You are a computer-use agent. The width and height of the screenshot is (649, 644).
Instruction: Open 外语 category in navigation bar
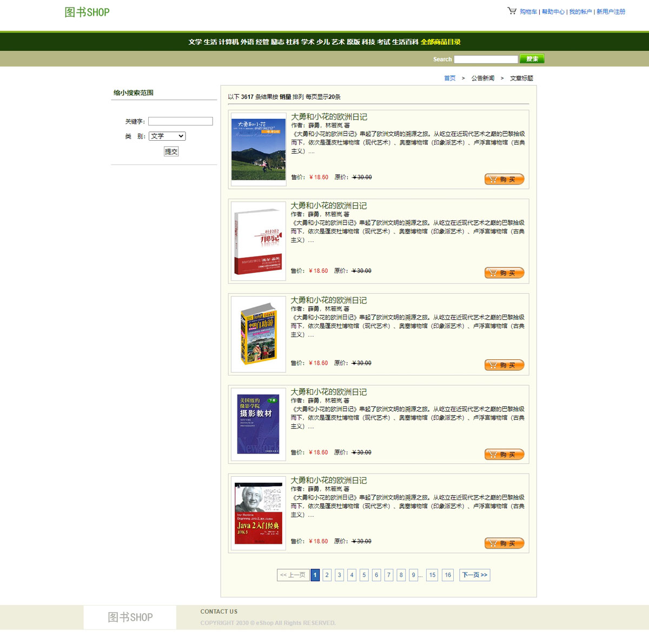point(247,42)
